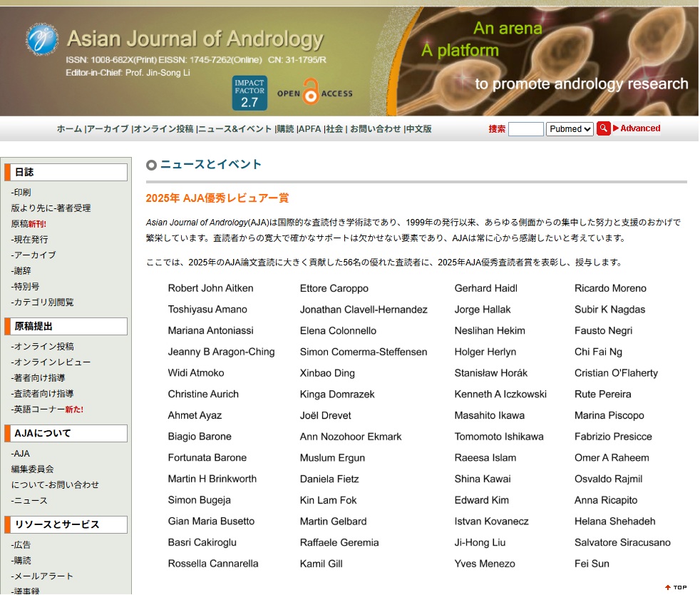Open the 現在発行 sidebar link
Screen dimensions: 700x595
(31, 240)
